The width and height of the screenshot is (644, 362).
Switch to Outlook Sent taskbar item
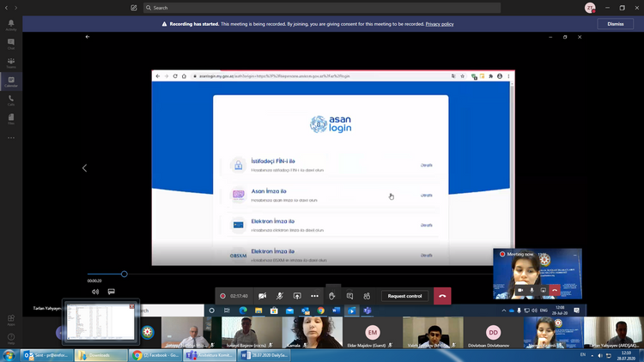[46, 355]
